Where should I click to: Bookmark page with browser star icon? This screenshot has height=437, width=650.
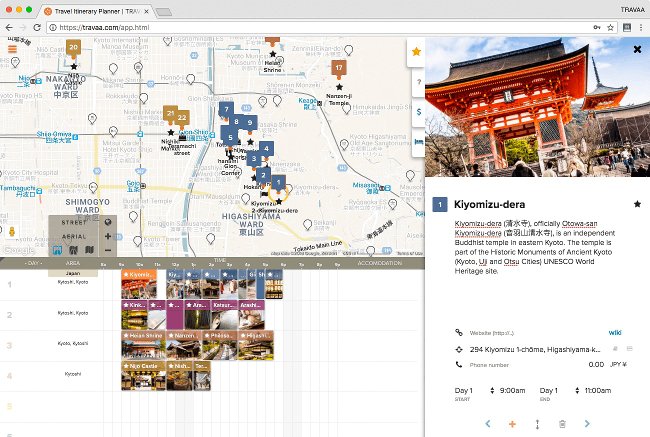point(610,27)
